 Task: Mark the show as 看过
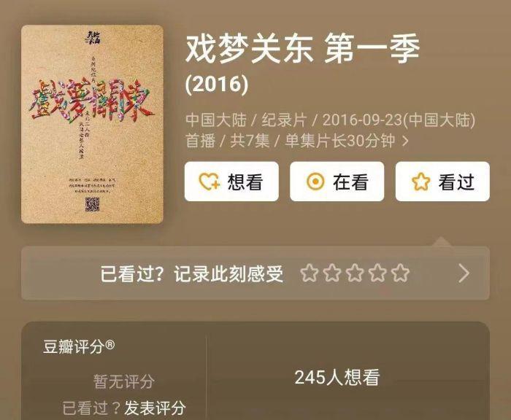(x=442, y=182)
